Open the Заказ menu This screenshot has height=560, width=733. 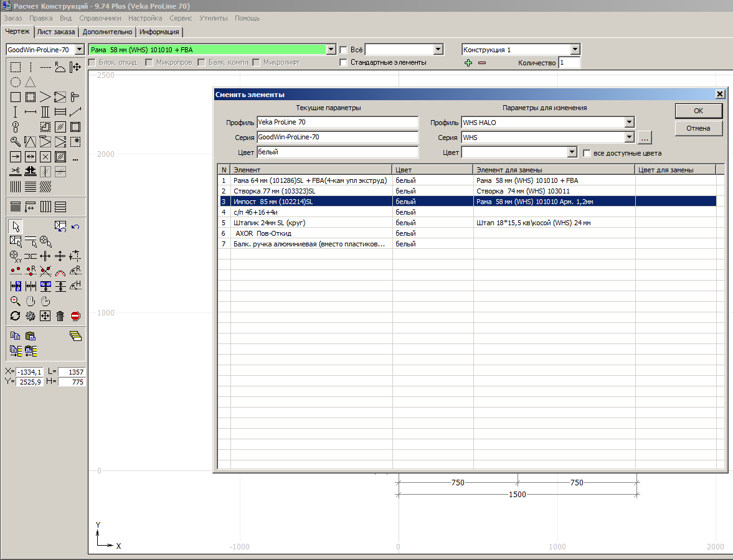tap(13, 18)
